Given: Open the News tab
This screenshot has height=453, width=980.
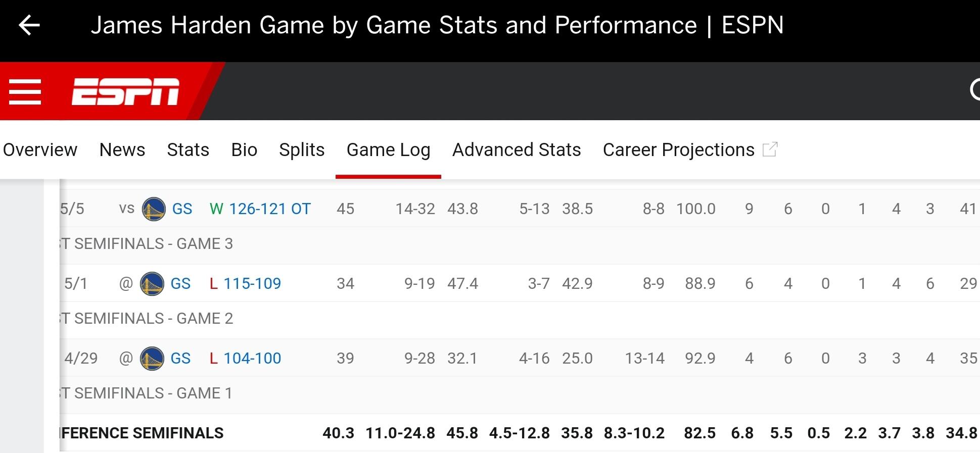Looking at the screenshot, I should [x=122, y=150].
